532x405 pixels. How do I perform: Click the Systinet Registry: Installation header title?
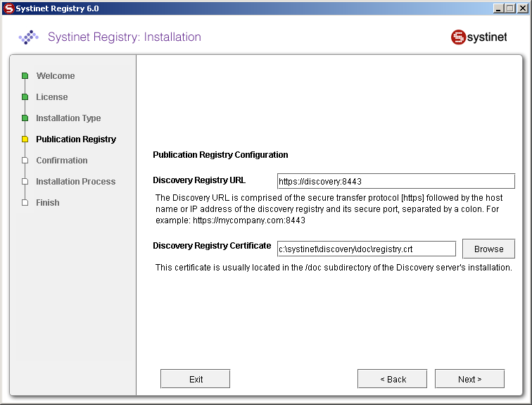click(124, 37)
